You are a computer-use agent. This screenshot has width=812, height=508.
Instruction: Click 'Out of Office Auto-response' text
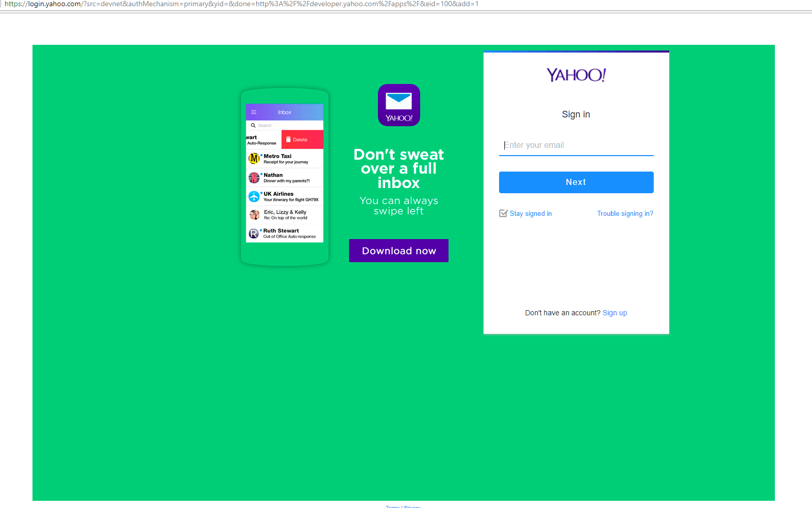click(289, 236)
